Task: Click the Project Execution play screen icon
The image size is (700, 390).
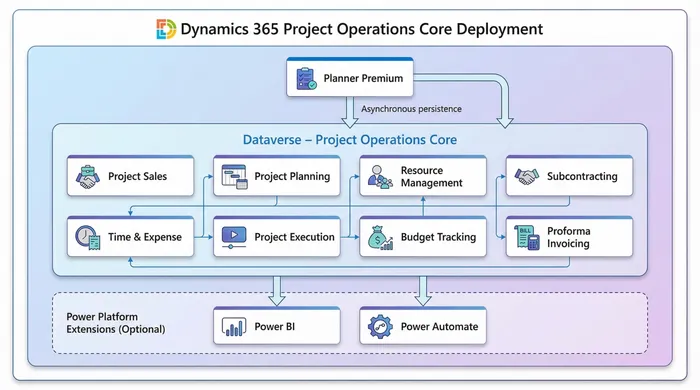Action: click(x=234, y=237)
